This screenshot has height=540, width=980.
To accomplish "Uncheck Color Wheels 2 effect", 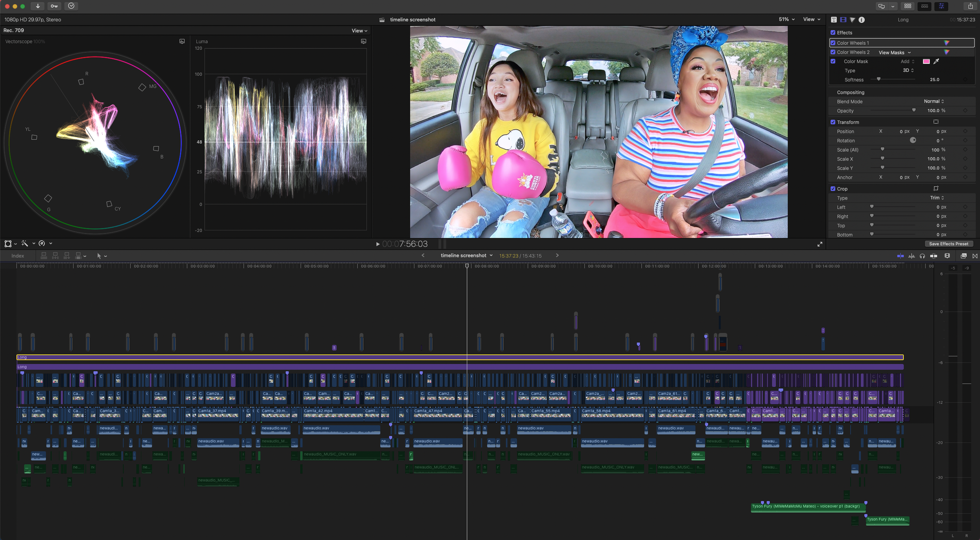I will pos(833,52).
